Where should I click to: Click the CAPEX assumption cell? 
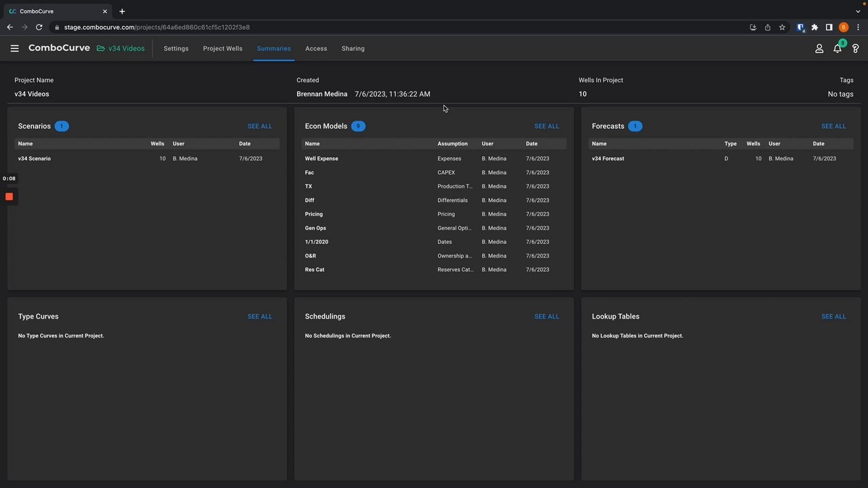[446, 173]
